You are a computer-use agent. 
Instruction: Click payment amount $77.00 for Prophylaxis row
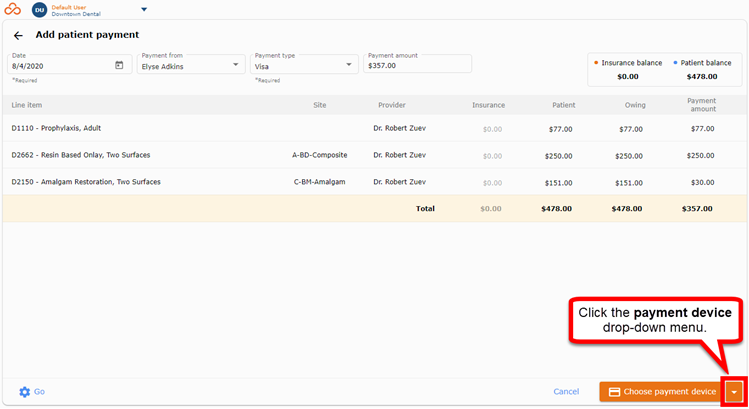[702, 129]
